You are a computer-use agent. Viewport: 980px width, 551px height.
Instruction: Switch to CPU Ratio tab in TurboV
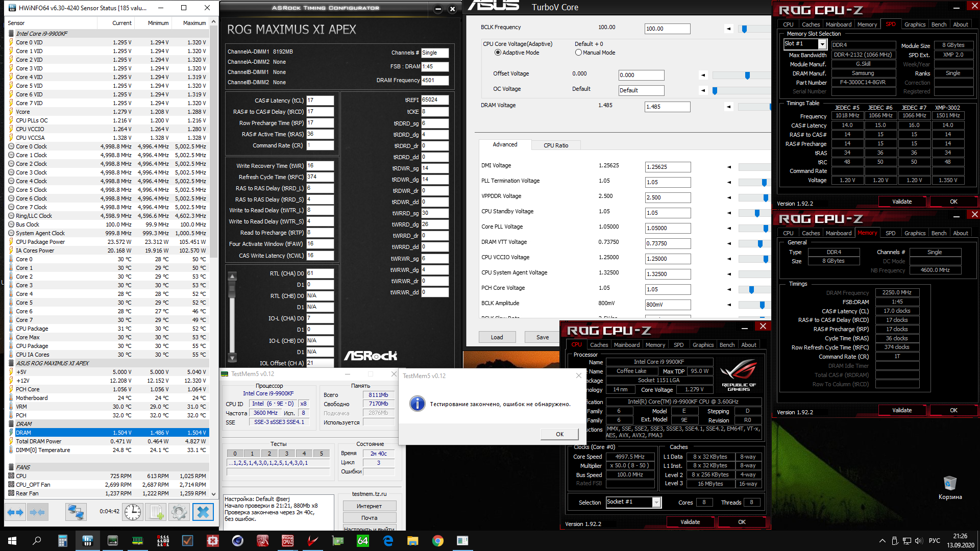555,145
